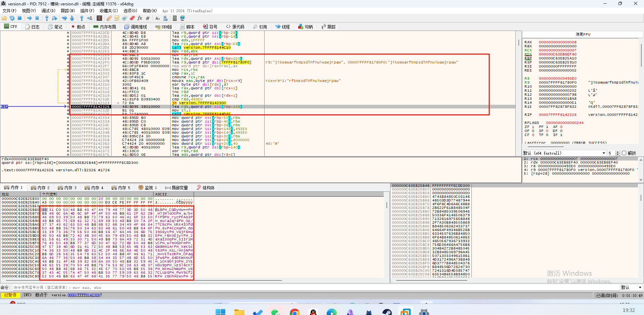Switch to the 内存布局 tab
This screenshot has width=644, height=315.
pyautogui.click(x=105, y=27)
